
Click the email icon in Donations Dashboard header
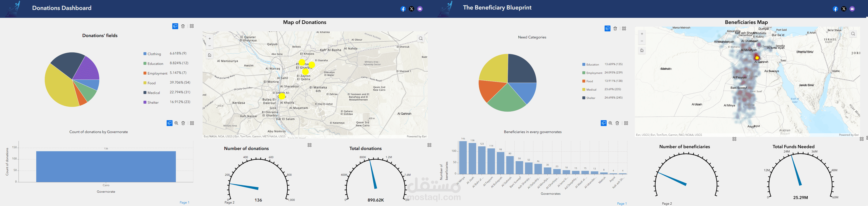(420, 9)
